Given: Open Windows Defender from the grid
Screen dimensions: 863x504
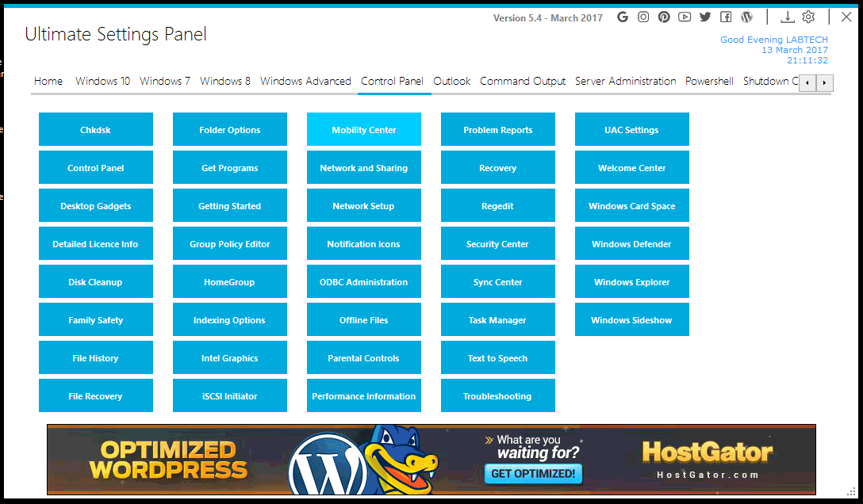Looking at the screenshot, I should [x=631, y=243].
